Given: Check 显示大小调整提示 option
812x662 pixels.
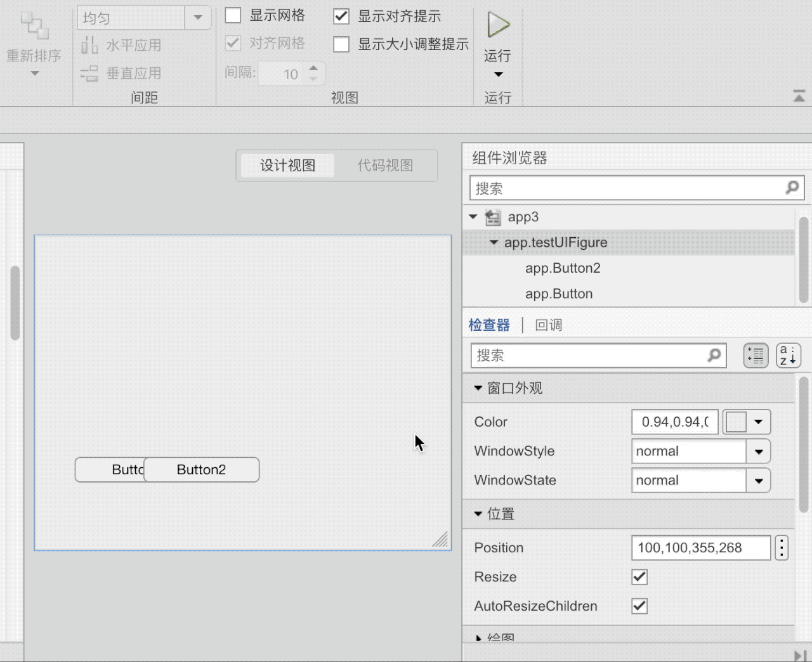Looking at the screenshot, I should pyautogui.click(x=341, y=44).
